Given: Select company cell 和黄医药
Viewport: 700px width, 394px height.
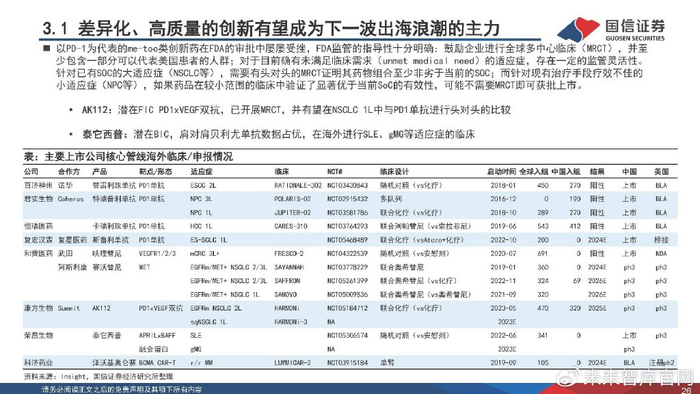Looking at the screenshot, I should point(38,253).
